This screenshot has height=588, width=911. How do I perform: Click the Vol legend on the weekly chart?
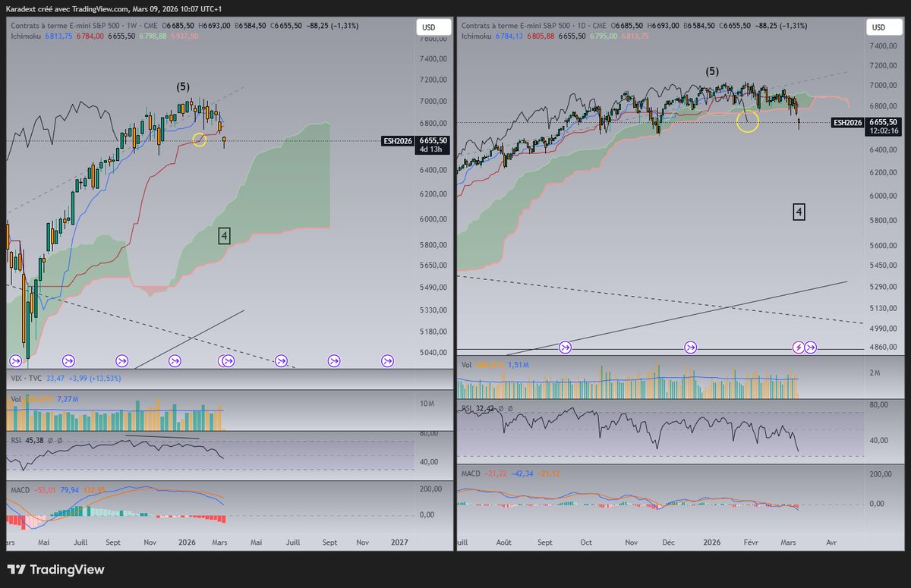[x=15, y=398]
